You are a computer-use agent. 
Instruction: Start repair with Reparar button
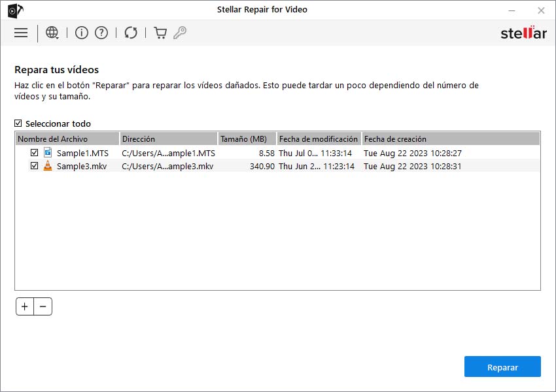(x=502, y=367)
